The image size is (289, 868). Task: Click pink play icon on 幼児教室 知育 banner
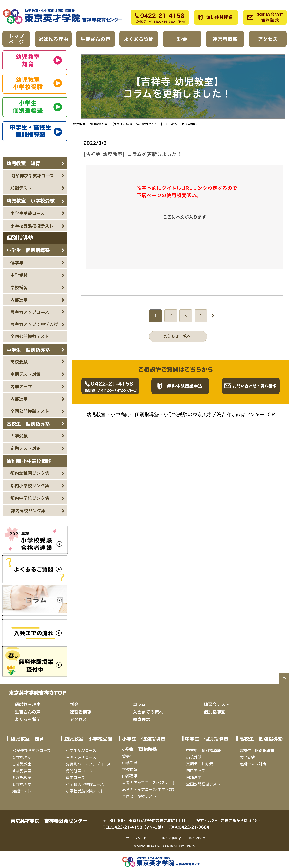[58, 60]
